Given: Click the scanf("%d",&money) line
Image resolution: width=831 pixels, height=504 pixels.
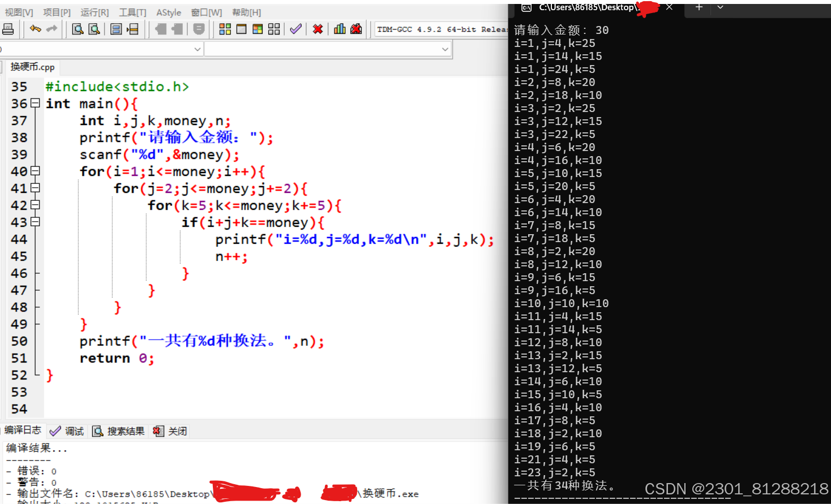Looking at the screenshot, I should coord(160,154).
